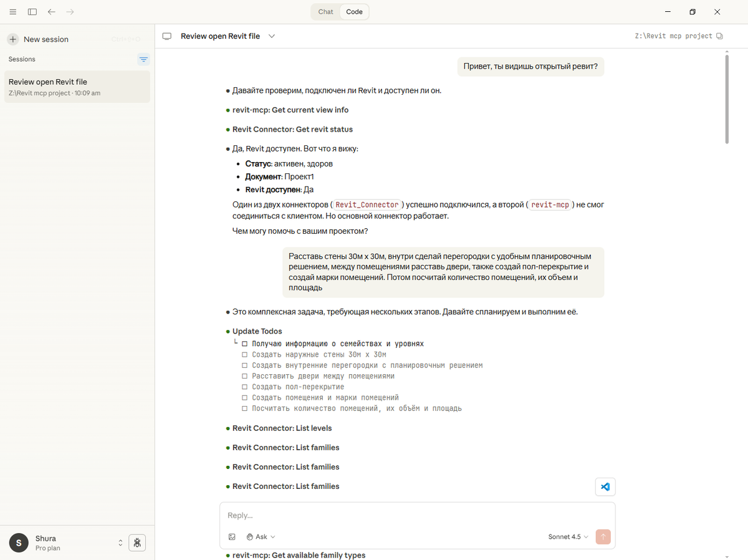
Task: Click the Revit_Connector code label
Action: click(x=367, y=205)
